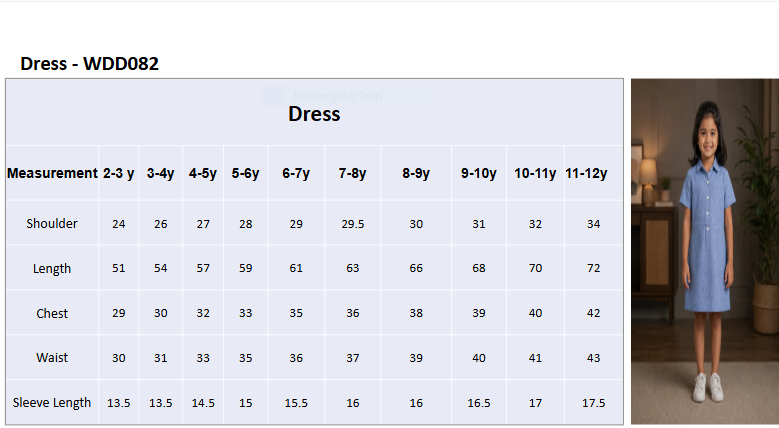
Task: Select the shoulder value 29.5 cell
Action: [x=353, y=224]
